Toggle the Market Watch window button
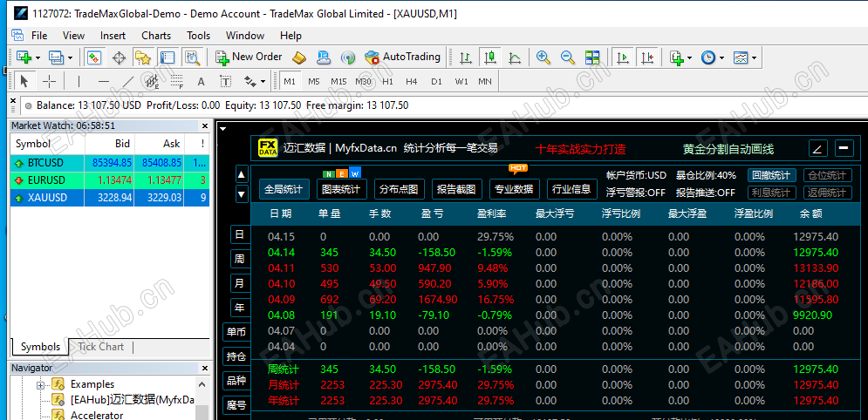 (94, 57)
